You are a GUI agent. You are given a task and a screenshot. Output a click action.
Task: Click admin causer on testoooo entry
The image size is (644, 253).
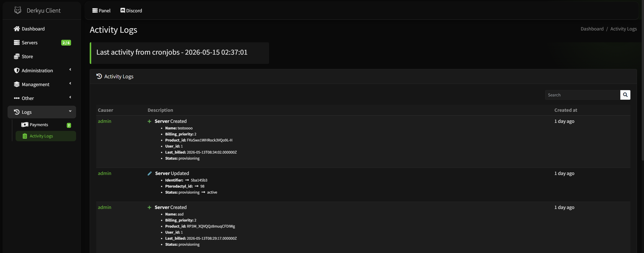(x=105, y=121)
